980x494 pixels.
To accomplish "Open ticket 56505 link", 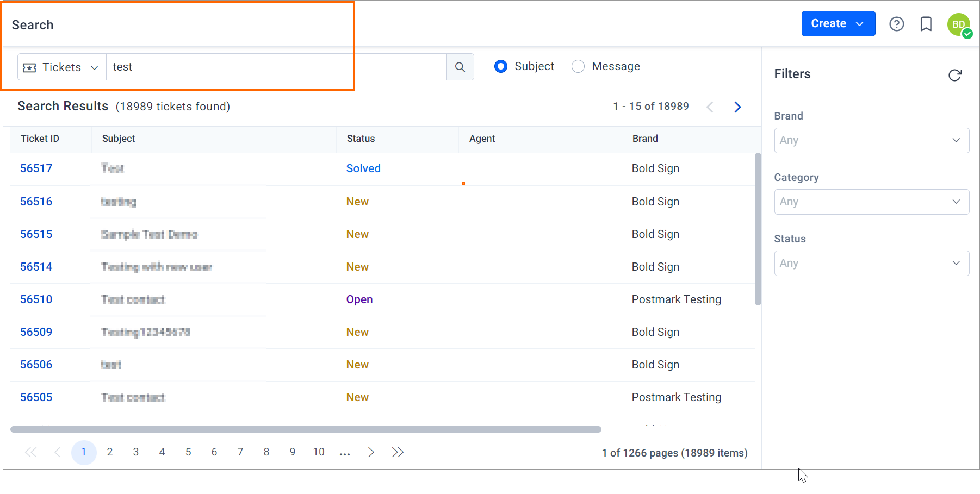I will click(x=36, y=397).
